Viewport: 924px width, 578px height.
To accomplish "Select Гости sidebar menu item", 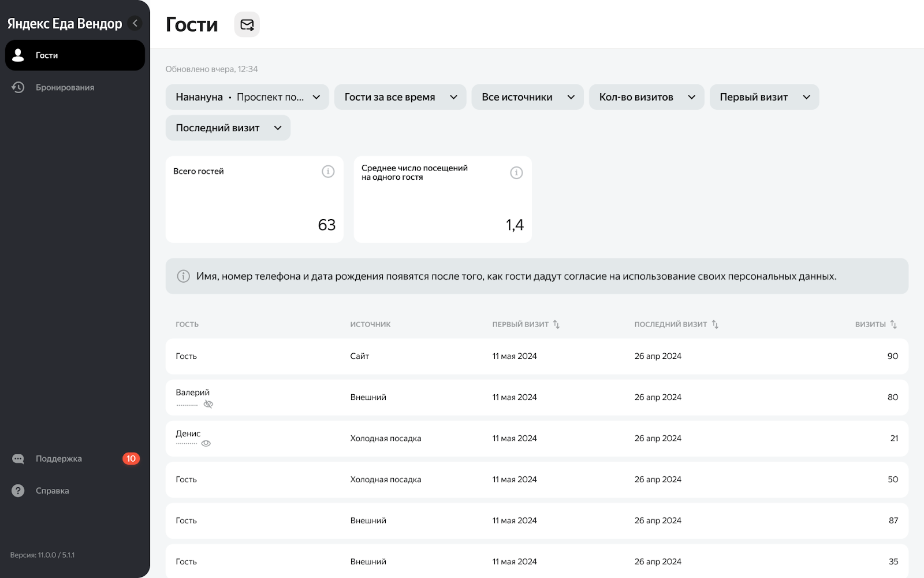I will coord(75,55).
